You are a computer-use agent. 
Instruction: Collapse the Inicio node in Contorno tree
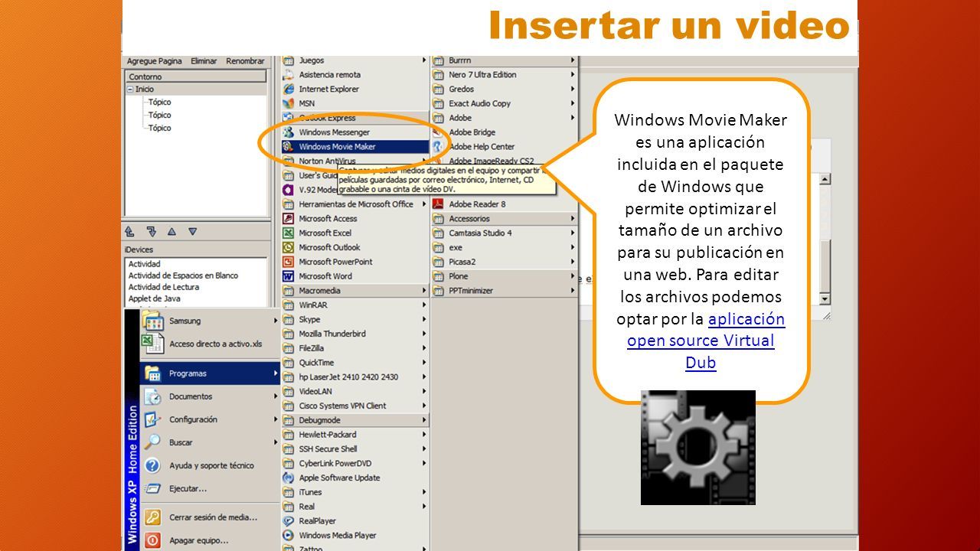point(131,90)
